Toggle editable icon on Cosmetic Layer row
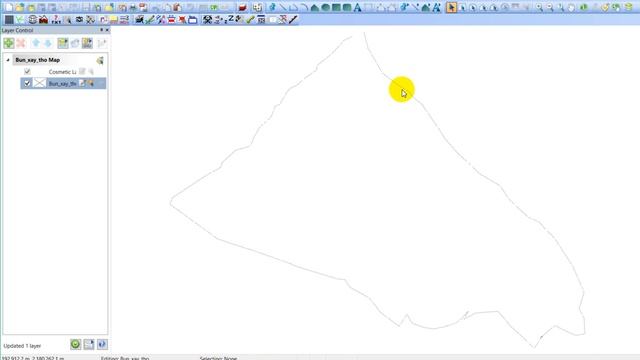Viewport: 640px width, 360px height. pyautogui.click(x=82, y=71)
